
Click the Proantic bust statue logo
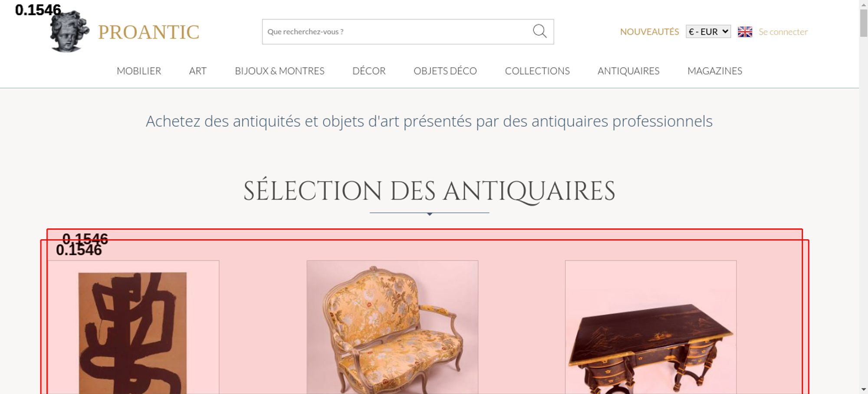[x=69, y=32]
